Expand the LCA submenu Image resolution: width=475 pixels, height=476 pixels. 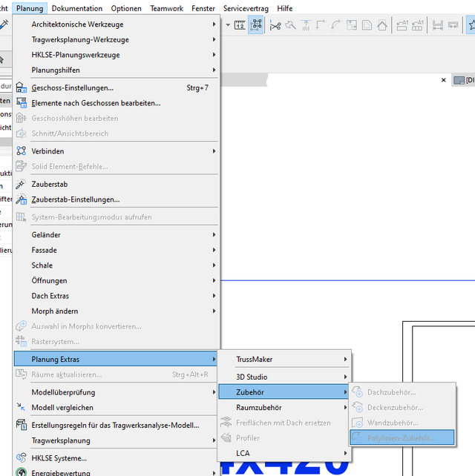[284, 453]
